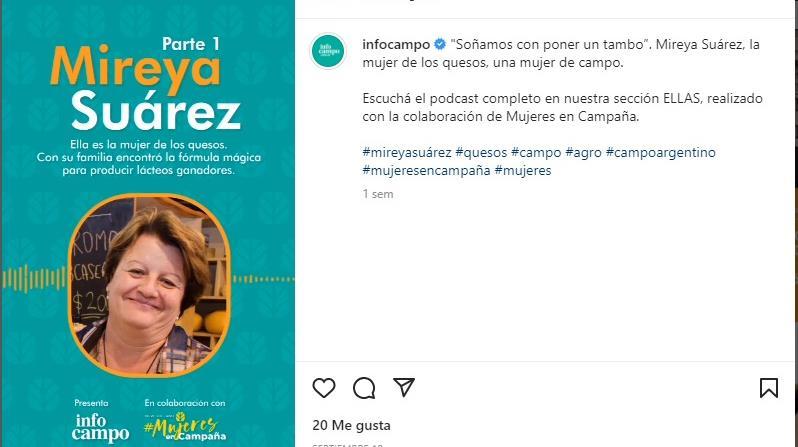
Task: Click the Mireya Suárez portrait photo
Action: tap(149, 285)
